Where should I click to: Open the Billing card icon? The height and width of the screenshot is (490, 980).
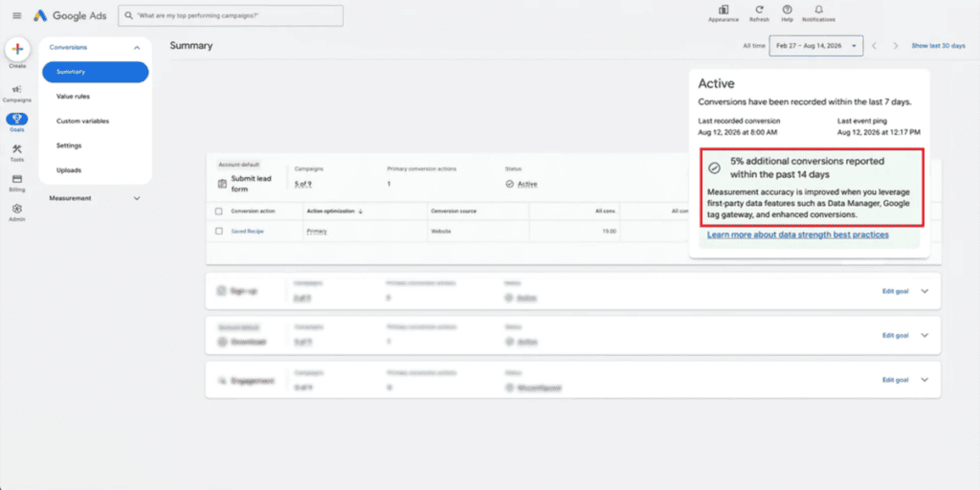coord(17,179)
